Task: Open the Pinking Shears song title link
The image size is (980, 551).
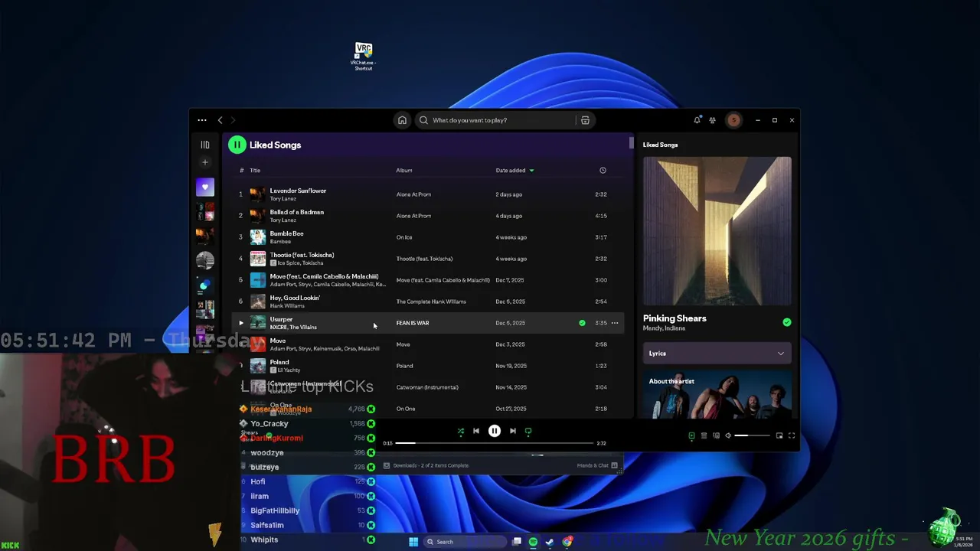Action: [x=675, y=318]
